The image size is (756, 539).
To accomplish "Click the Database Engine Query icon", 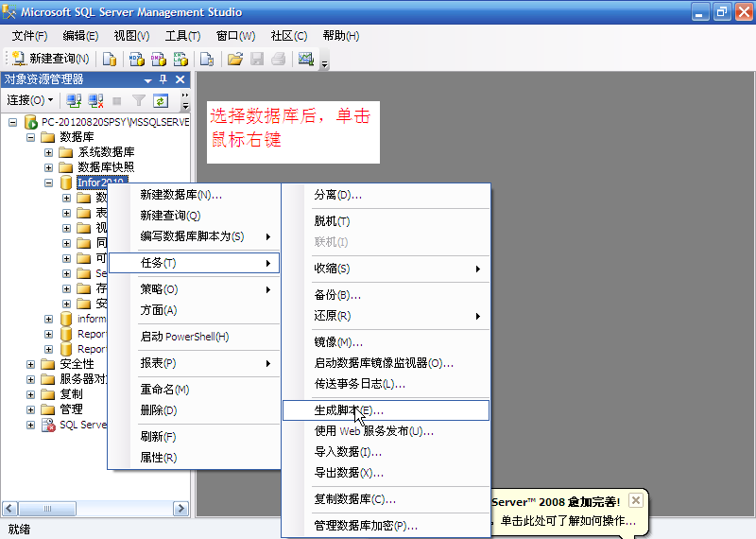I will [110, 60].
